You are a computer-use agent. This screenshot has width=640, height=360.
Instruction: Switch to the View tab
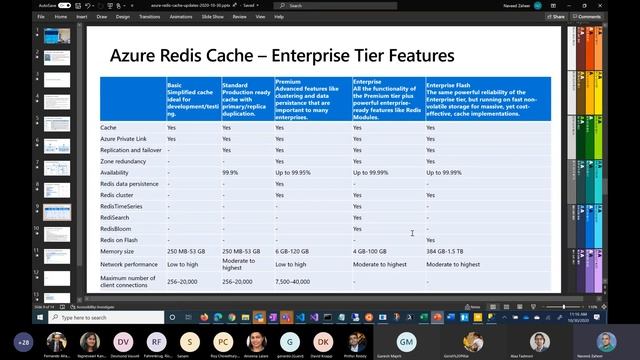coord(260,17)
